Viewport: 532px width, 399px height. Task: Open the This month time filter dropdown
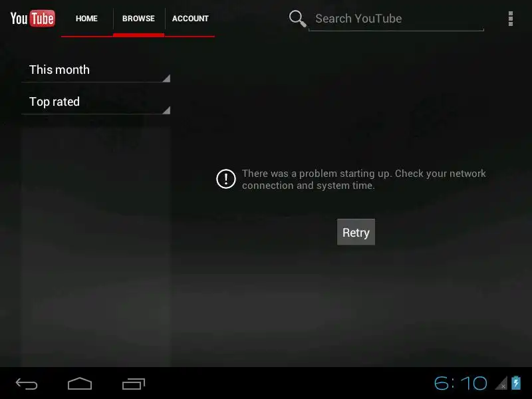[96, 70]
